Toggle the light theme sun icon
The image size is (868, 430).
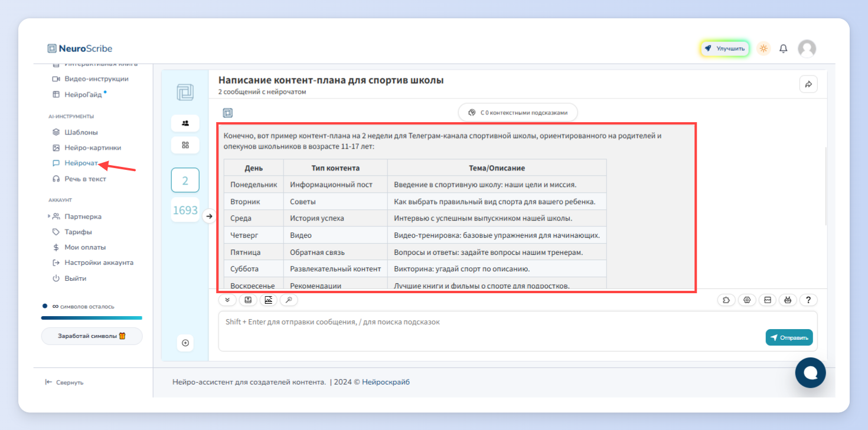(763, 48)
